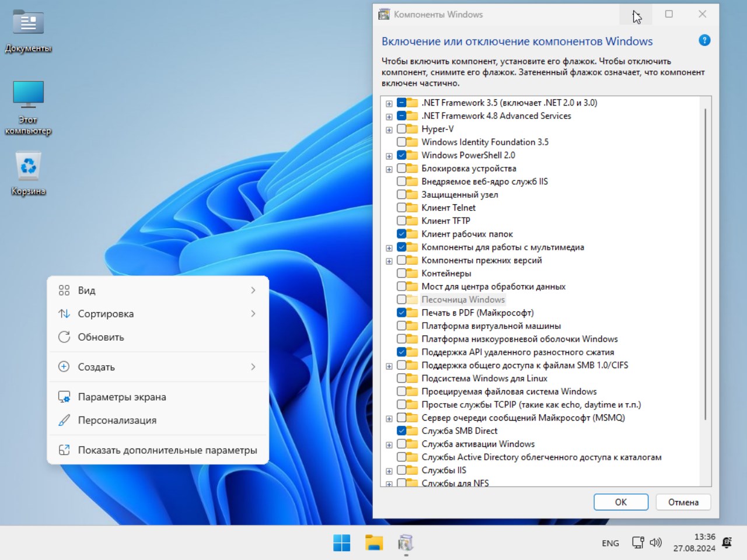Click the volume icon in system tray
The height and width of the screenshot is (560, 747).
tap(655, 542)
